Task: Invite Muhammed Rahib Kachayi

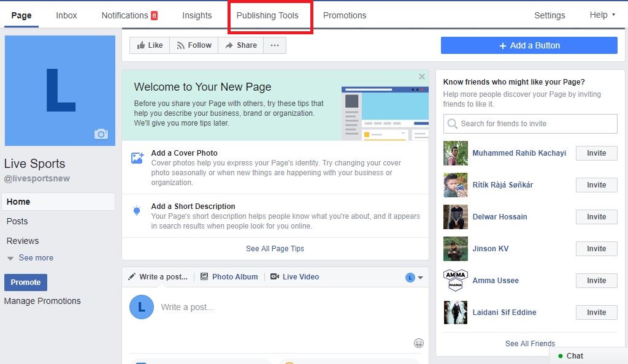Action: click(x=596, y=153)
